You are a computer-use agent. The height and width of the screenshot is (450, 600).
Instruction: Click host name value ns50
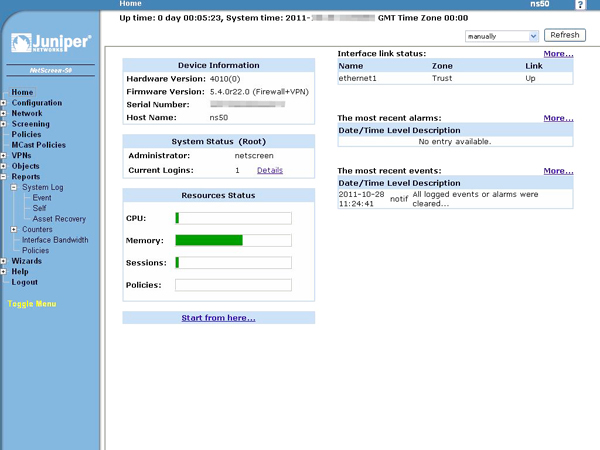coord(218,117)
